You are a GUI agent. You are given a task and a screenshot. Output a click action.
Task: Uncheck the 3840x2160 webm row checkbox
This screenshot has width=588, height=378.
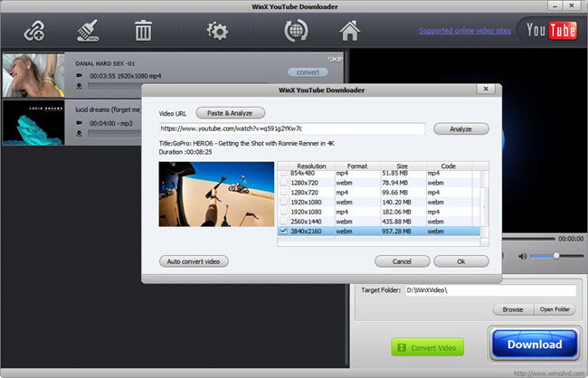(283, 231)
